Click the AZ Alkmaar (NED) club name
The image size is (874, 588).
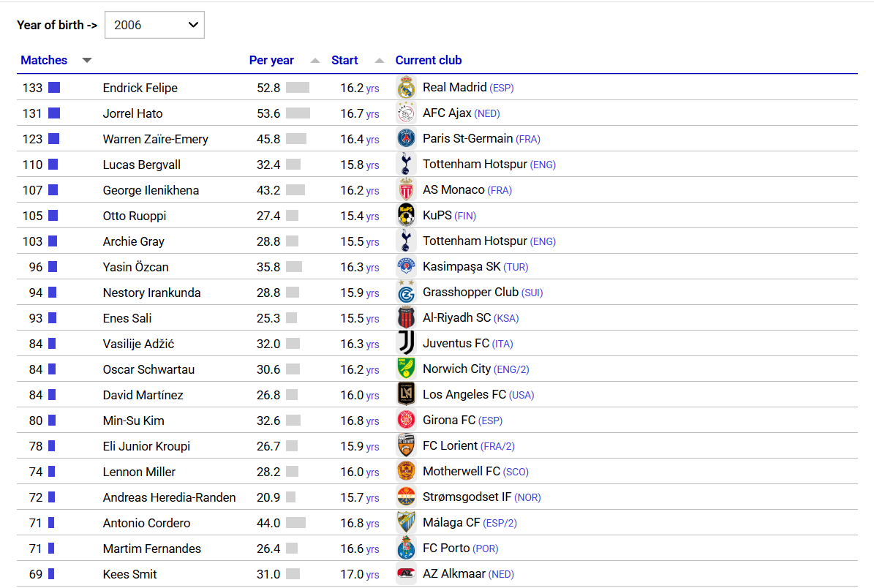pyautogui.click(x=468, y=574)
